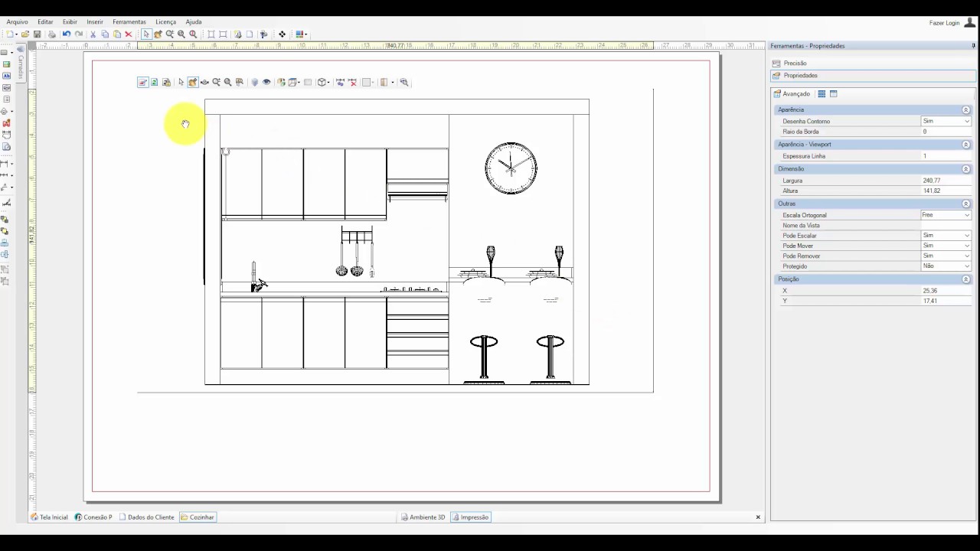Undo last action with blue arrow

pos(67,34)
